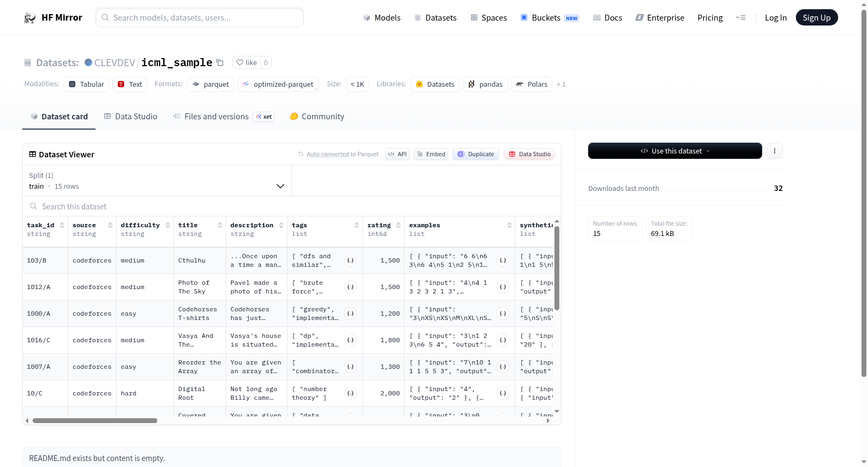Image resolution: width=868 pixels, height=467 pixels.
Task: Go to Datasets page in navbar
Action: pyautogui.click(x=435, y=17)
